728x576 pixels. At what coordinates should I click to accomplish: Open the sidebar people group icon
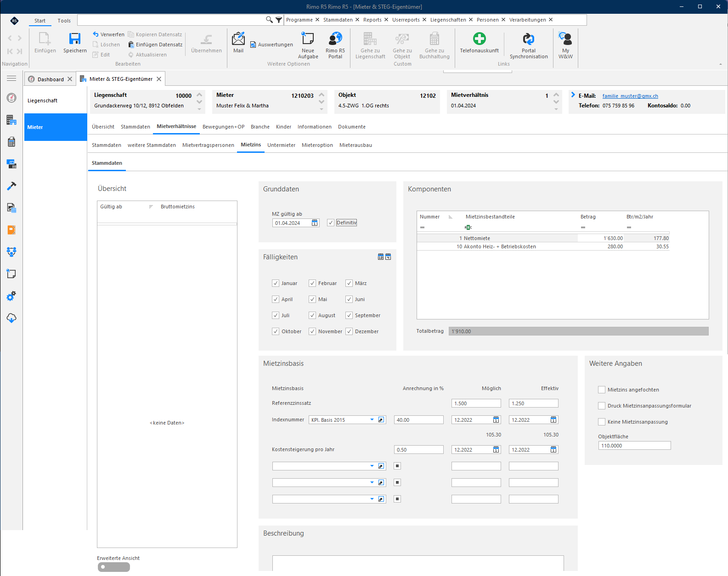click(x=11, y=252)
